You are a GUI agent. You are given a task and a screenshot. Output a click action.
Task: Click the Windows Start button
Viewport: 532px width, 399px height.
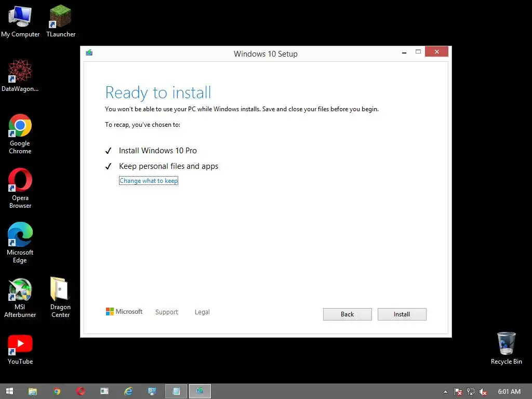pos(9,391)
